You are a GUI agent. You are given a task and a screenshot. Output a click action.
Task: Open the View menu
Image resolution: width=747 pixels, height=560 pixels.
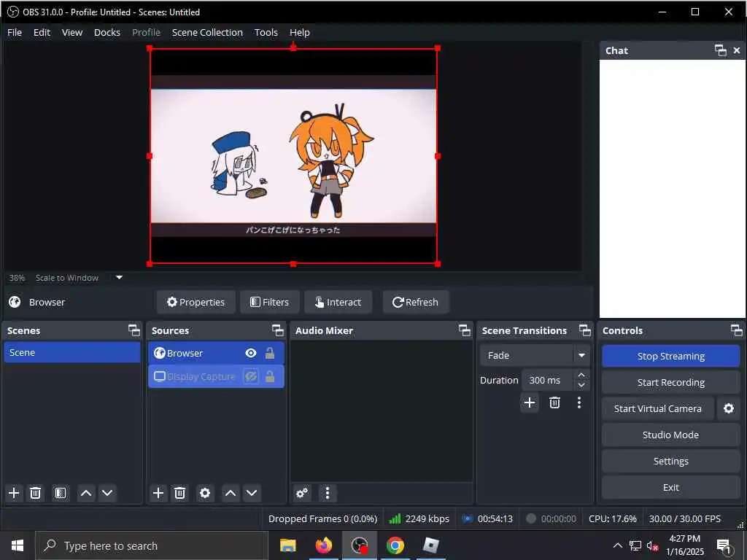click(x=72, y=32)
